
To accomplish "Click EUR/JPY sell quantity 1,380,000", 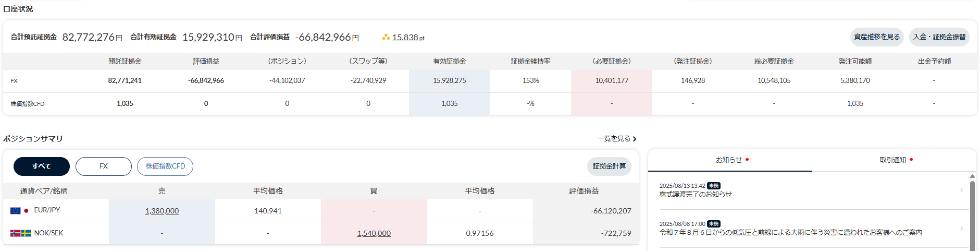I will pos(162,211).
